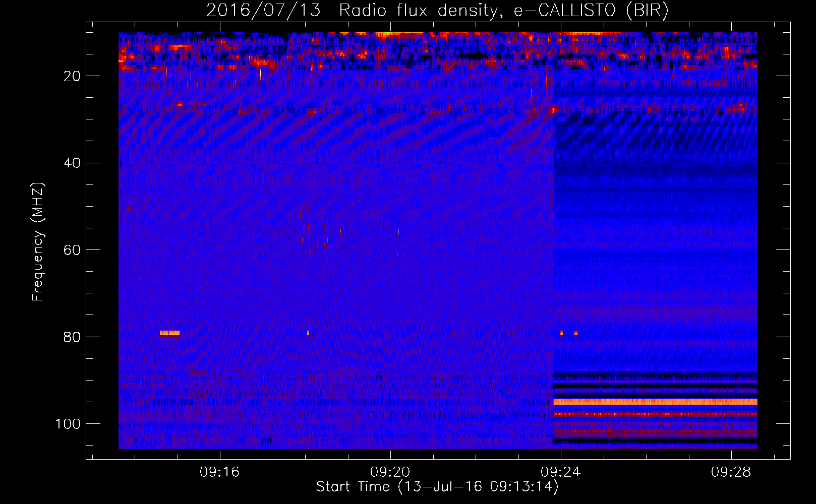This screenshot has width=816, height=504.
Task: Click the 100 MHz frequency label
Action: pos(68,424)
